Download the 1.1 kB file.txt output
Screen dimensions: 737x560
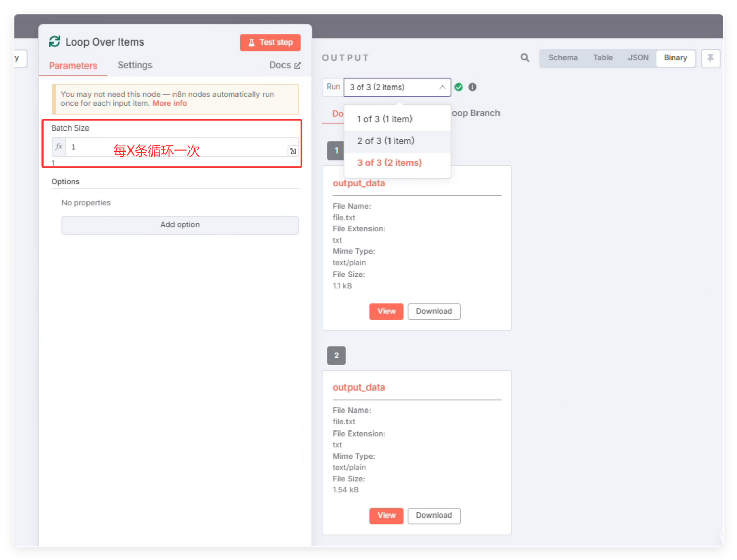[x=434, y=311]
